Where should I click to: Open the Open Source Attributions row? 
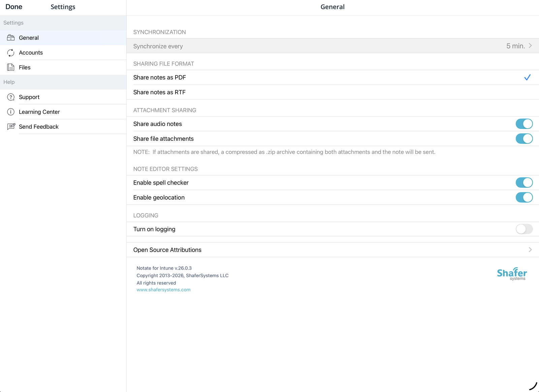point(332,250)
